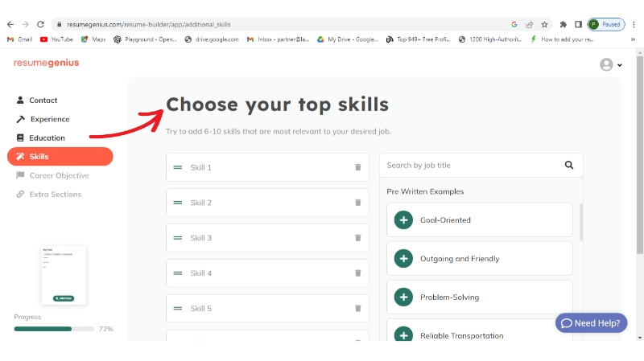The height and width of the screenshot is (361, 644).
Task: Open the resume preview thumbnail
Action: click(x=64, y=275)
